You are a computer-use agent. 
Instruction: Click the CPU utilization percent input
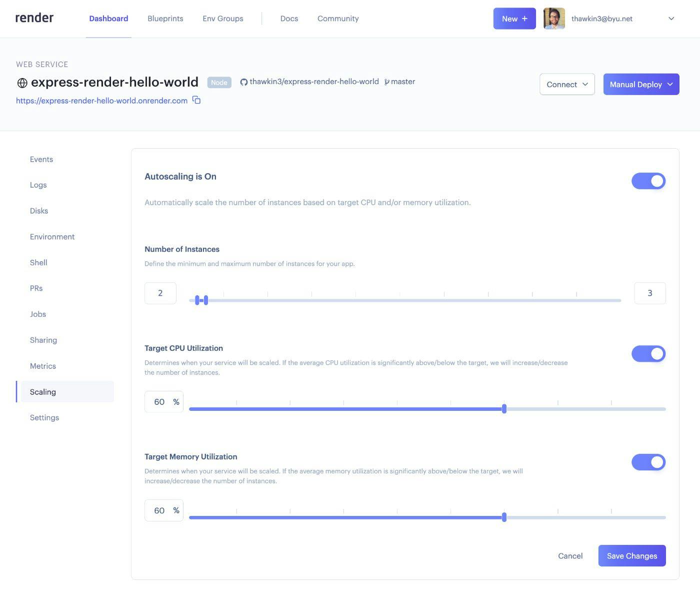(164, 402)
